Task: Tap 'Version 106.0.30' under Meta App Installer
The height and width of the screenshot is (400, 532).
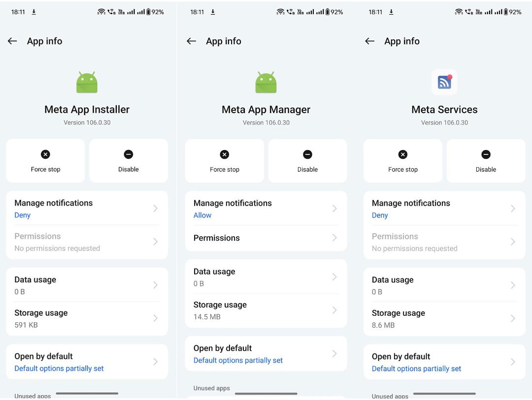Action: point(87,123)
